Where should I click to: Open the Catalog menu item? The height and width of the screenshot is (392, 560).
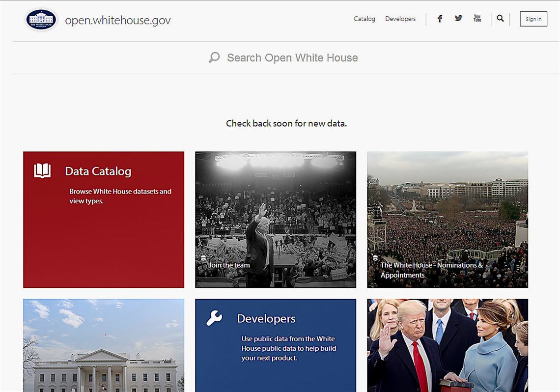(364, 19)
